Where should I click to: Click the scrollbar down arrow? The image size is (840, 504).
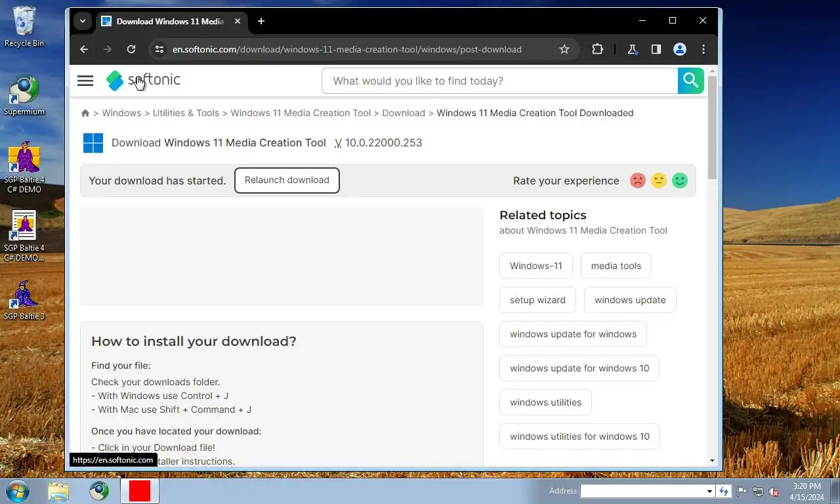pyautogui.click(x=712, y=461)
